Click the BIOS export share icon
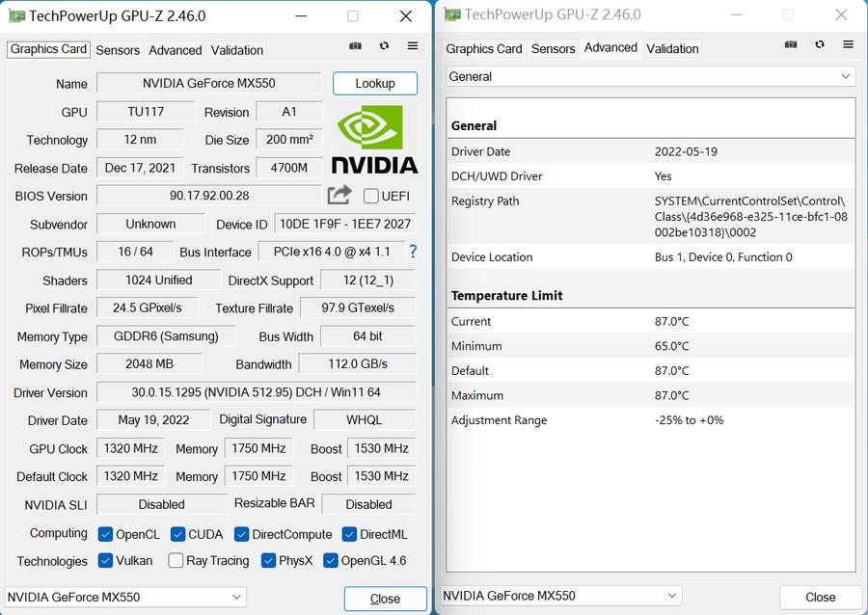Screen dimensions: 868x615 click(x=339, y=196)
